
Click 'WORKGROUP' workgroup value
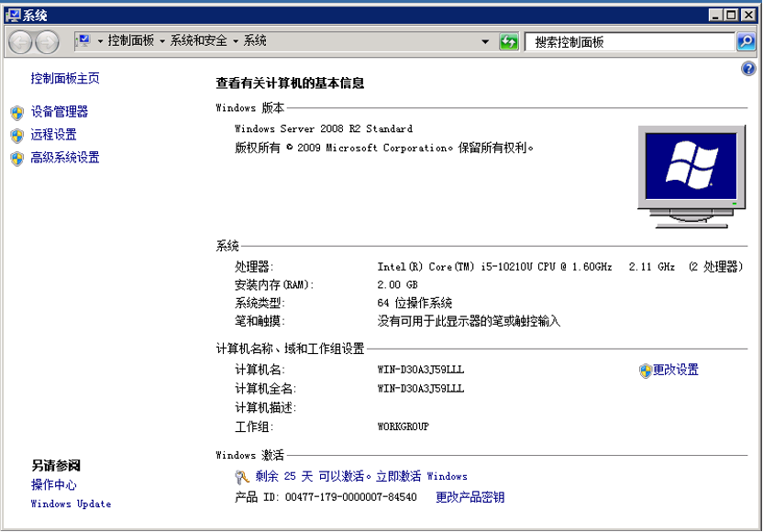pos(404,427)
